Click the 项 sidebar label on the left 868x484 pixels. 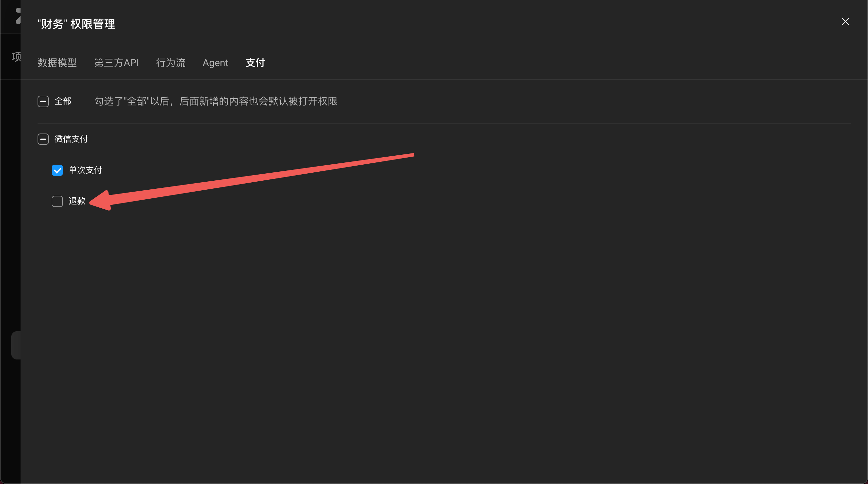[16, 56]
